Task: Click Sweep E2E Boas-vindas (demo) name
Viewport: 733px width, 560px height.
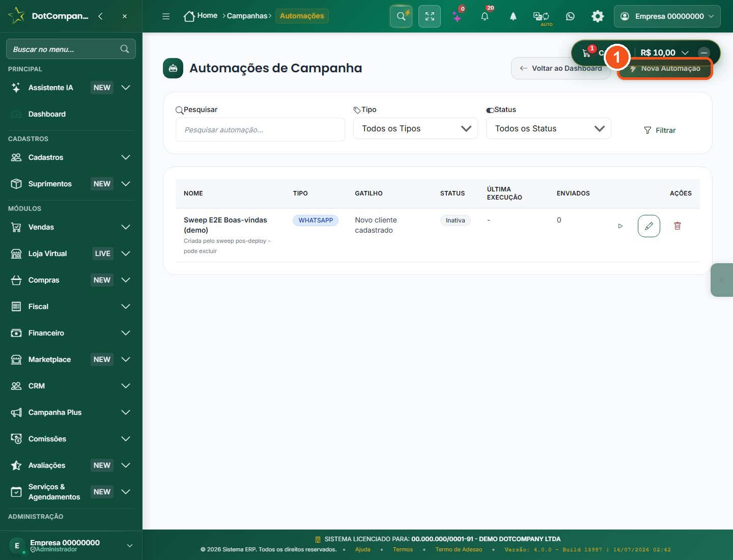Action: click(x=225, y=225)
